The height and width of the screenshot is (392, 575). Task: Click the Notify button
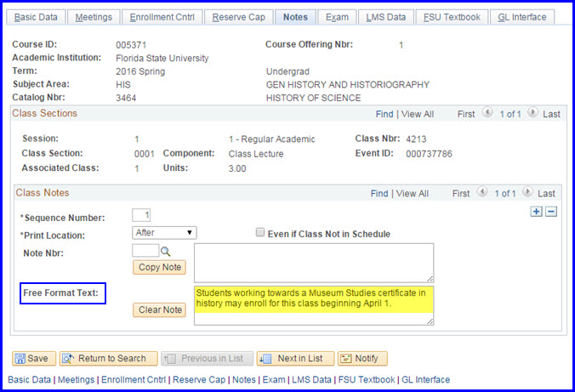[x=362, y=358]
